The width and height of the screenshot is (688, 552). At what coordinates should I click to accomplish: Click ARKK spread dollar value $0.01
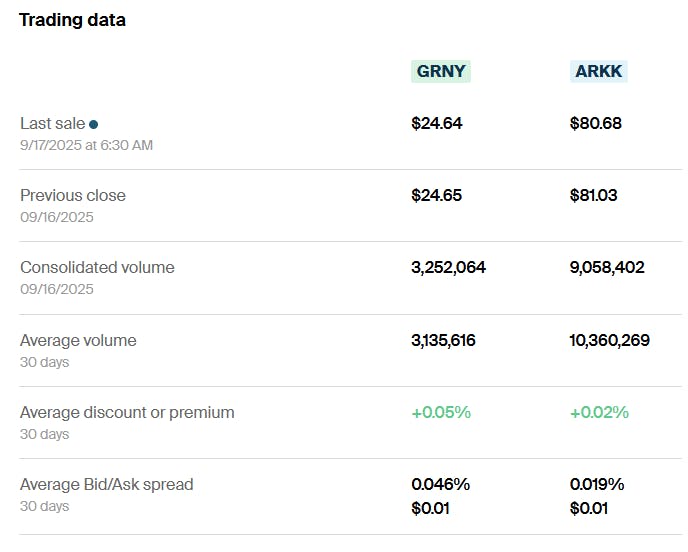tap(589, 509)
